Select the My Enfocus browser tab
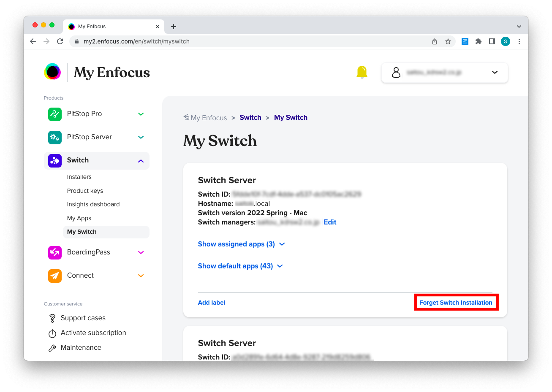 click(113, 27)
